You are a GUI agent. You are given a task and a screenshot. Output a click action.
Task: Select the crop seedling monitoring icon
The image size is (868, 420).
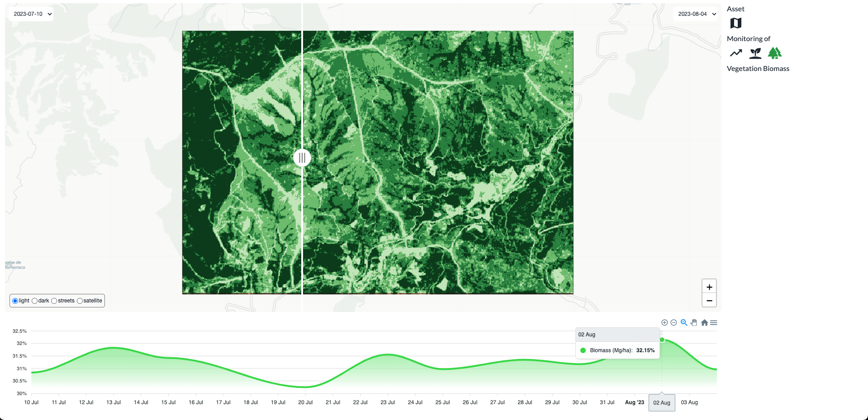pyautogui.click(x=755, y=53)
